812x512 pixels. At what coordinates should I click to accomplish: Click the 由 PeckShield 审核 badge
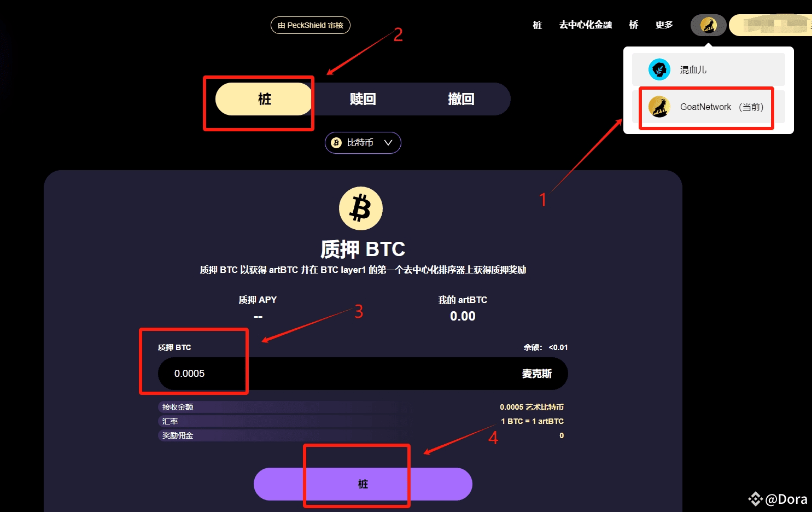tap(311, 25)
